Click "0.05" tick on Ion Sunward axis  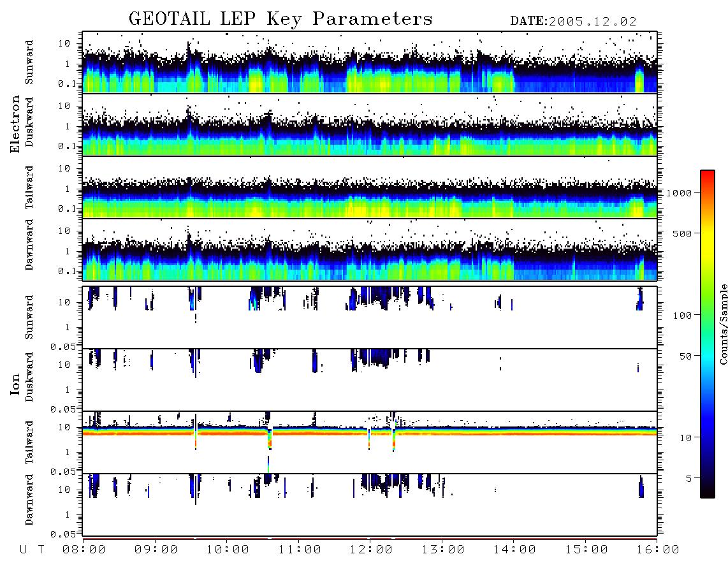click(62, 346)
